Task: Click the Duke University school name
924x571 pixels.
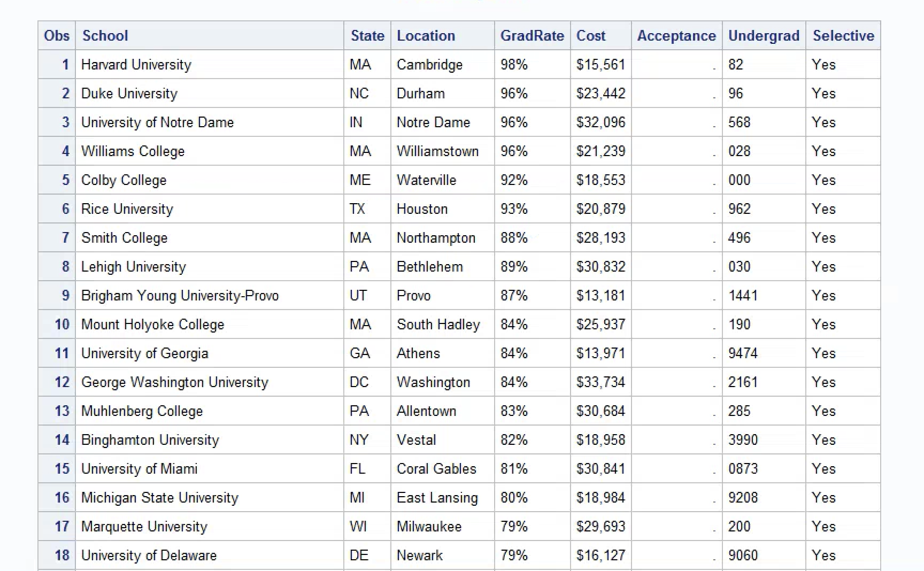Action: [129, 94]
